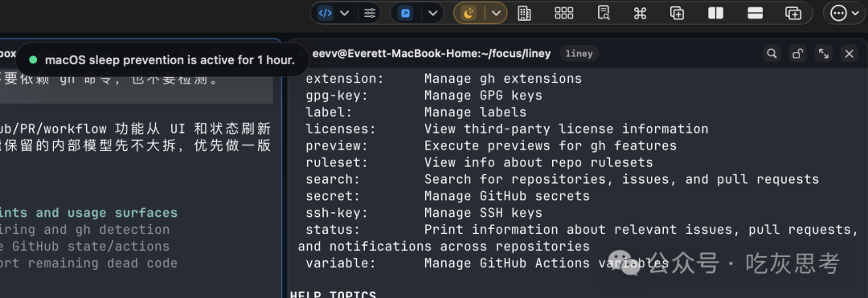Click 'Manage GitHub secrets' description text

point(507,196)
